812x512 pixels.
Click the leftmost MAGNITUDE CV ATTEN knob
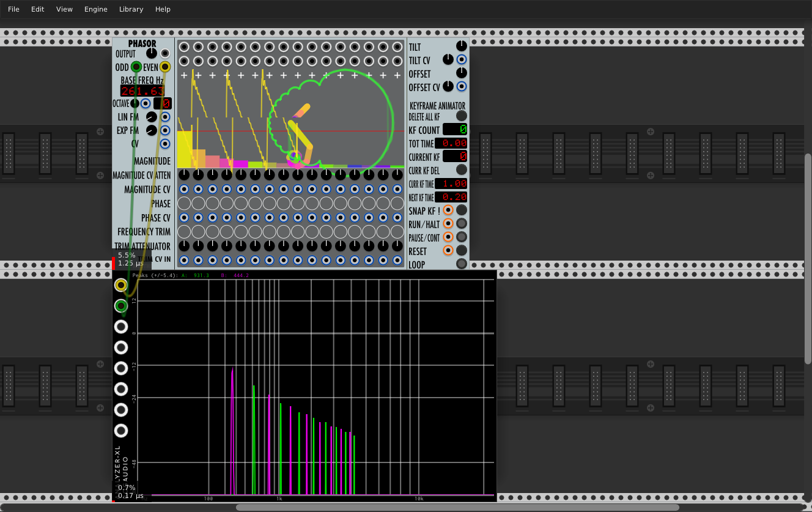pos(184,175)
